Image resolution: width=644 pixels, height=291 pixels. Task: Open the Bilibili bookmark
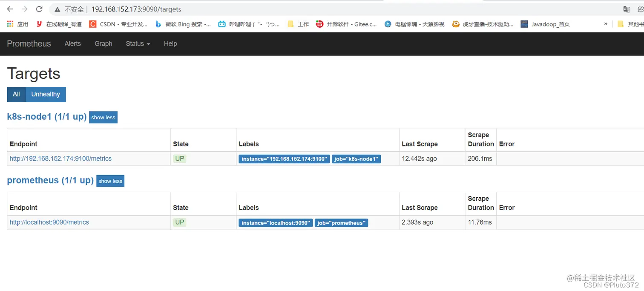tap(249, 24)
